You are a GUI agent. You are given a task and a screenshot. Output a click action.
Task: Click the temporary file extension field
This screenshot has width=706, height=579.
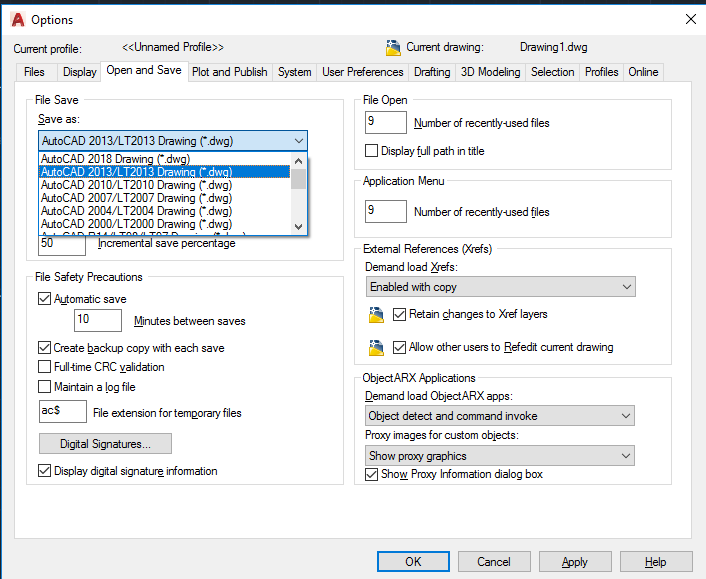point(63,411)
